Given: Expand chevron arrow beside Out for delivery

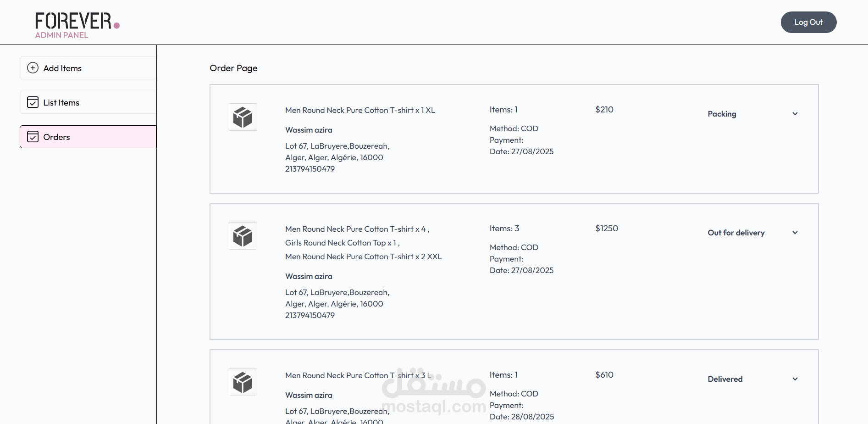Looking at the screenshot, I should 795,233.
